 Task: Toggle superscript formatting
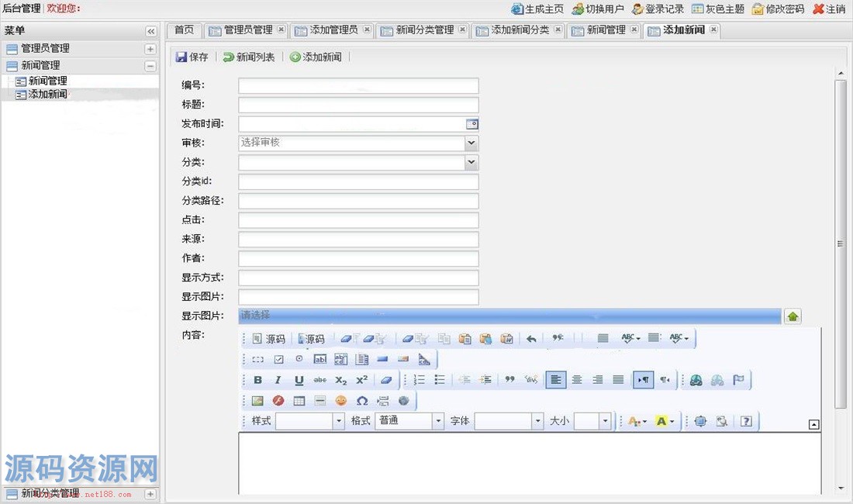click(x=362, y=380)
